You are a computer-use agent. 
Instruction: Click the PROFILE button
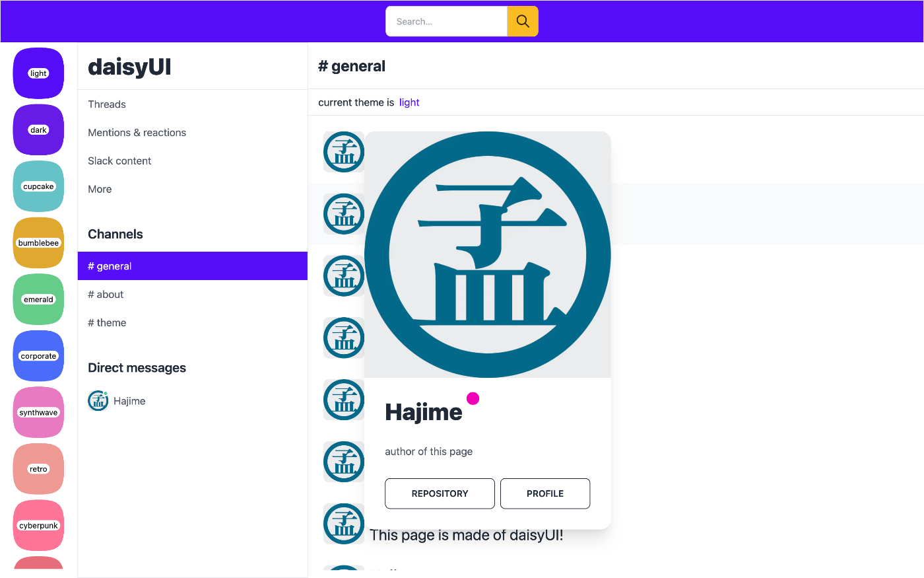tap(545, 493)
